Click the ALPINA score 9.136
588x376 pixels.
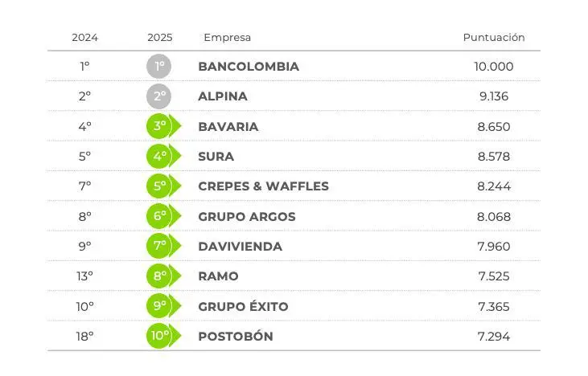tap(493, 96)
